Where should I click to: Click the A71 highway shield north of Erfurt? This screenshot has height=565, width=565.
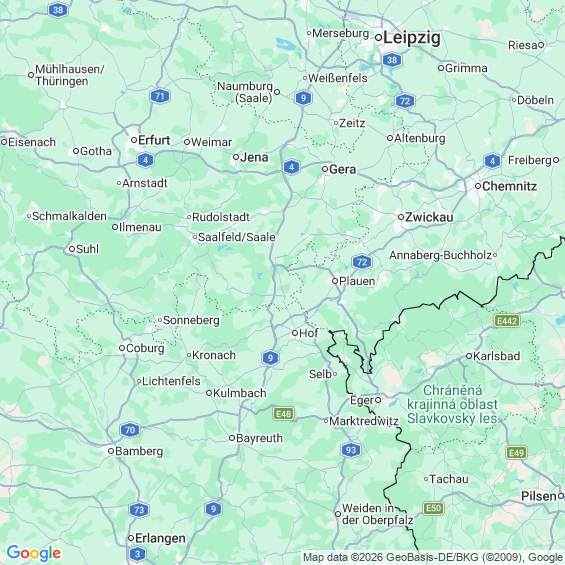click(x=160, y=96)
